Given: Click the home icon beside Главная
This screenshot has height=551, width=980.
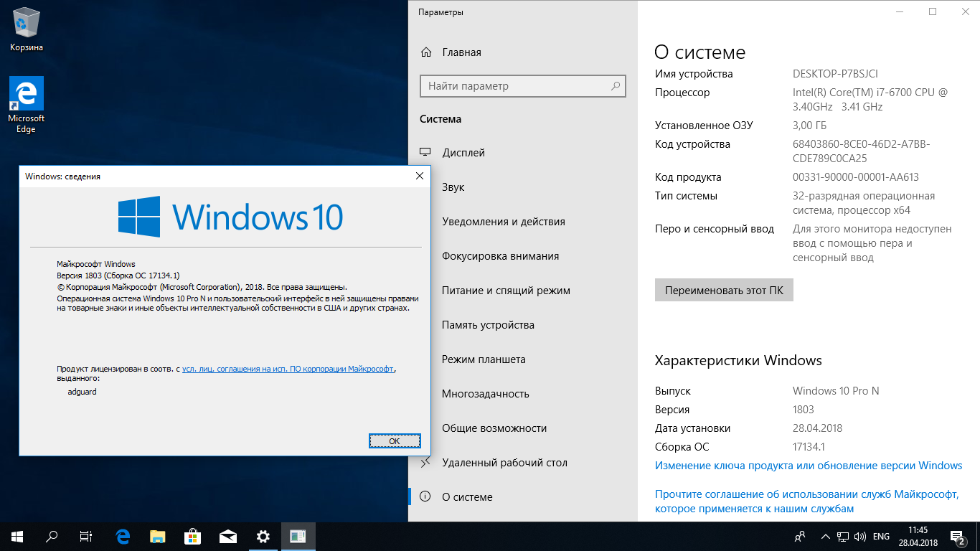Looking at the screenshot, I should click(x=426, y=52).
